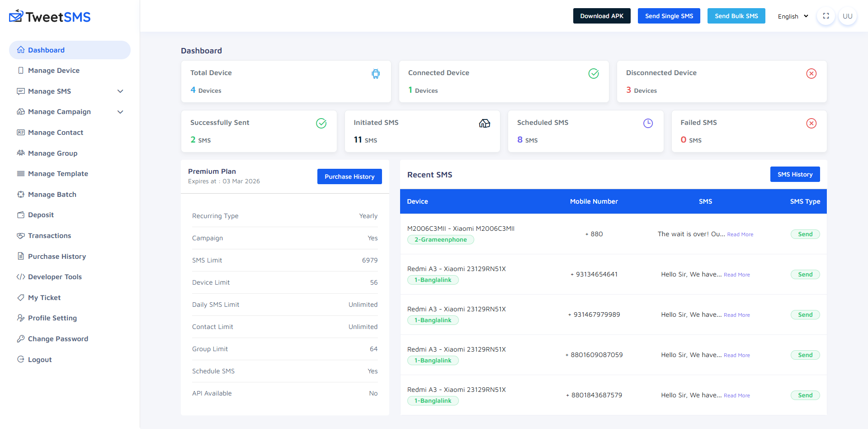
Task: Expand the Manage Campaign submenu chevron
Action: pyautogui.click(x=120, y=112)
